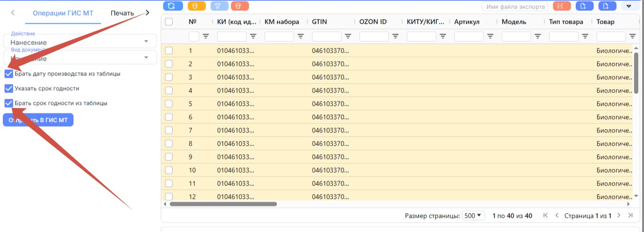
Task: Click the 'Отправить в ГИС МТ' button
Action: pos(38,120)
